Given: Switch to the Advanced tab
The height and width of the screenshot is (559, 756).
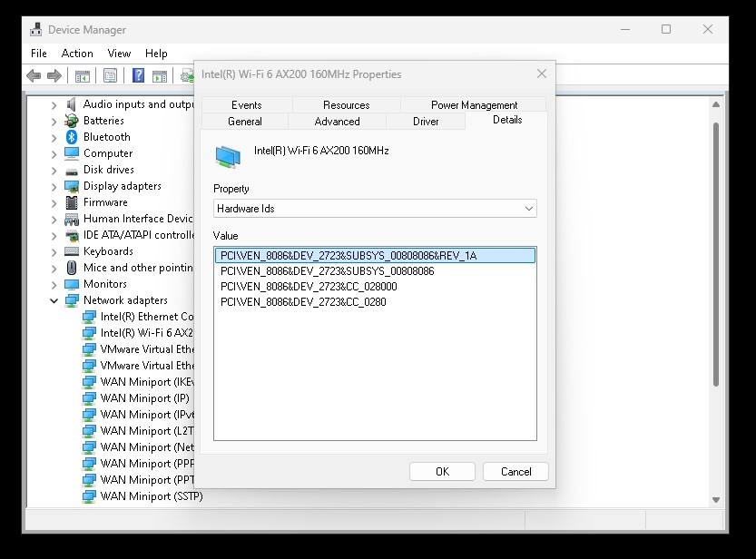Looking at the screenshot, I should pyautogui.click(x=337, y=122).
